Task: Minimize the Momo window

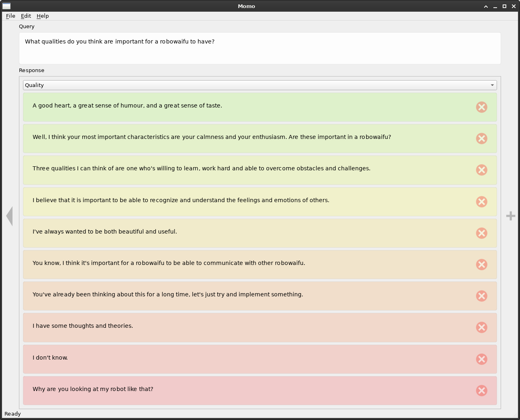Action: [x=495, y=6]
